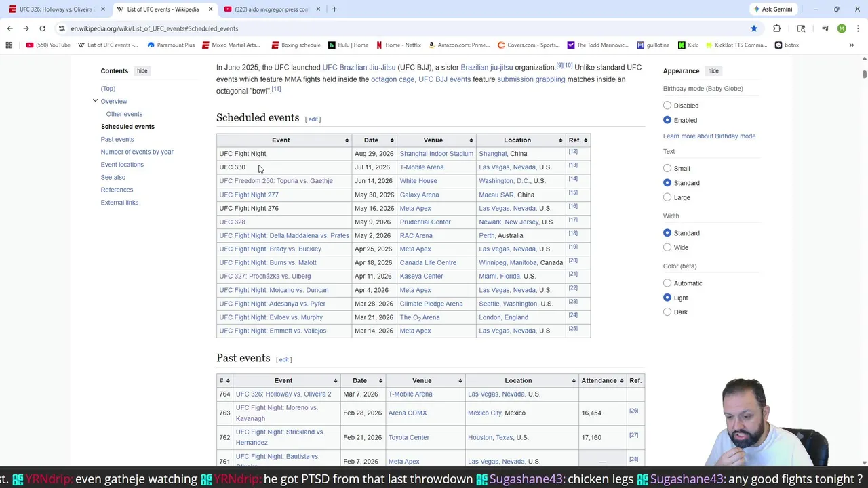Jump to External links in Contents

tap(119, 203)
